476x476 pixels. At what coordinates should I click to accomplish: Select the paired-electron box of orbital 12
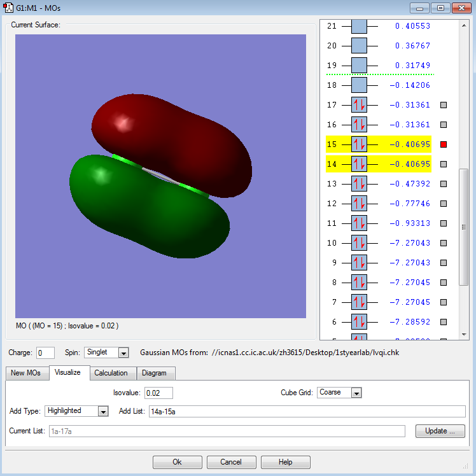point(359,204)
